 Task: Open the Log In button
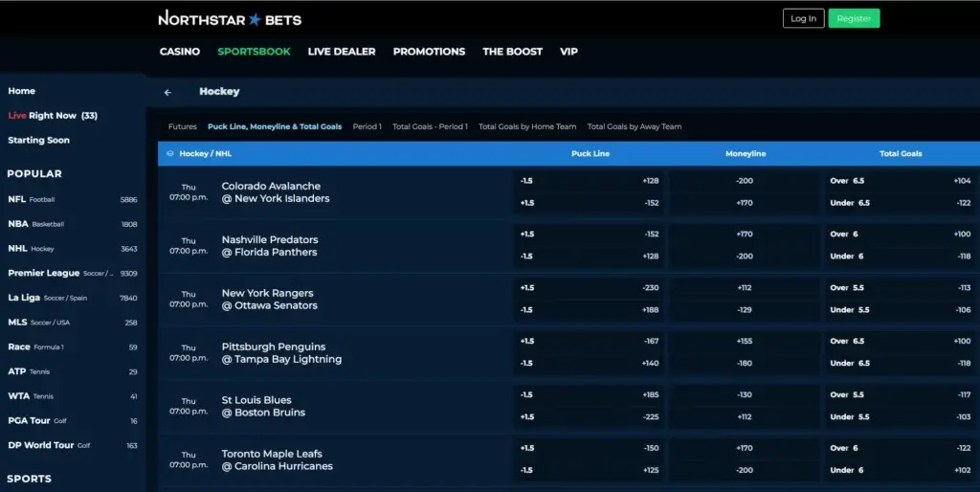(803, 18)
